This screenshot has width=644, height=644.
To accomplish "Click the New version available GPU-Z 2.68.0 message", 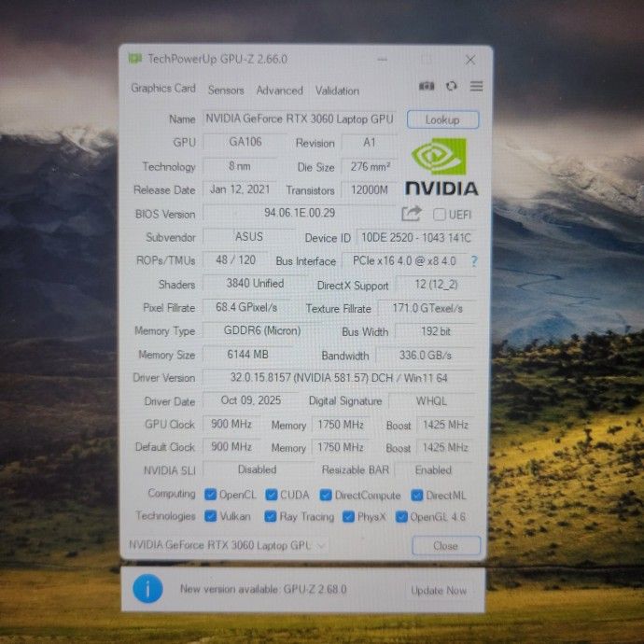I will [x=263, y=589].
